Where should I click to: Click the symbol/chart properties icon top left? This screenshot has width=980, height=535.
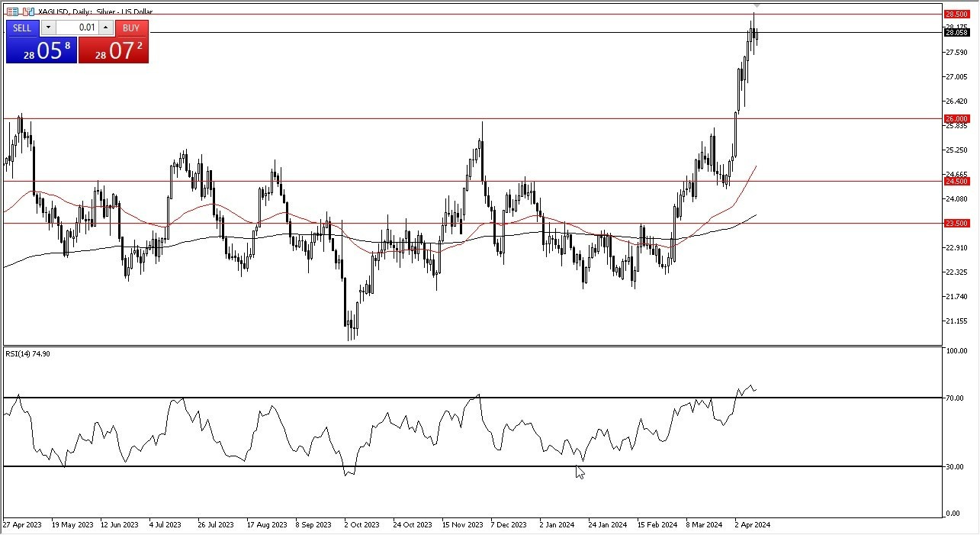(x=27, y=11)
